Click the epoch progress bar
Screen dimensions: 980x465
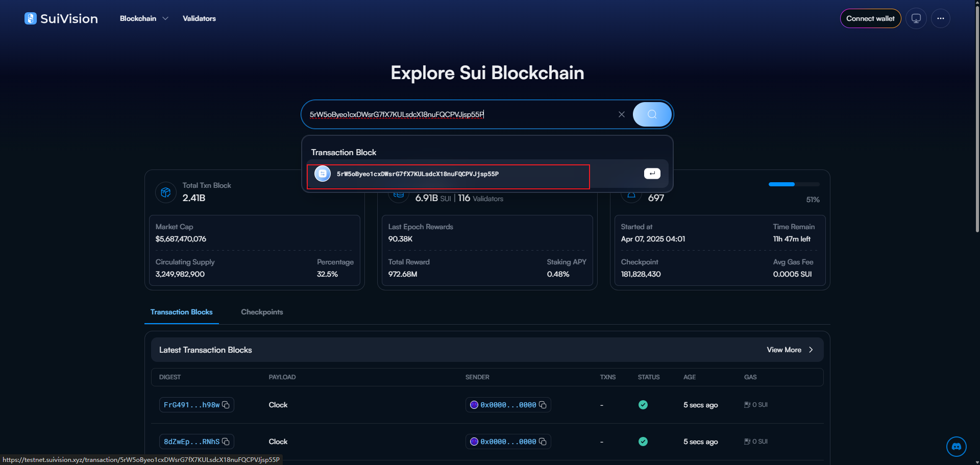point(794,184)
